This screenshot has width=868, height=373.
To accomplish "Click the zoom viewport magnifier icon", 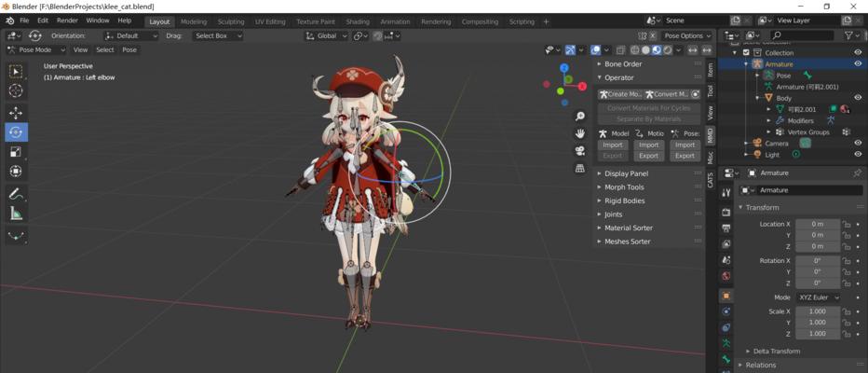I will click(579, 117).
